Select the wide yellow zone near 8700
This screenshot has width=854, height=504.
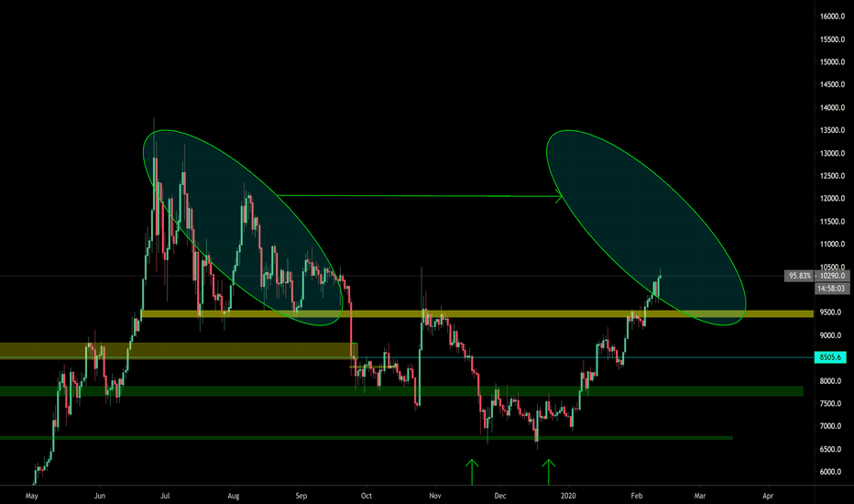click(179, 350)
